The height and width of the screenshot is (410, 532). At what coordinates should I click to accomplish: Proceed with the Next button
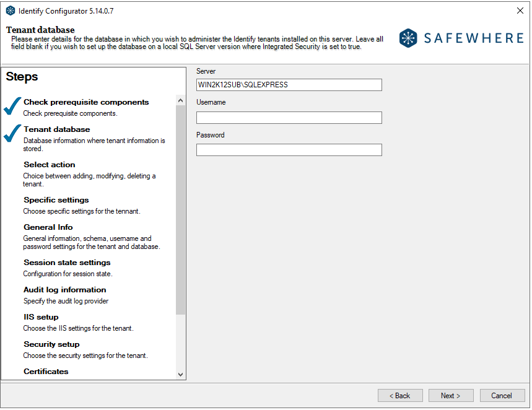click(x=451, y=395)
